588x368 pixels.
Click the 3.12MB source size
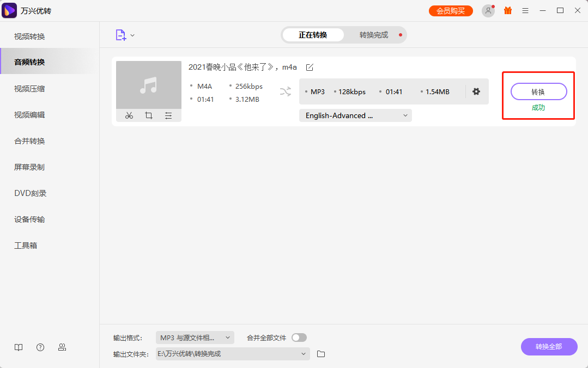pos(247,99)
